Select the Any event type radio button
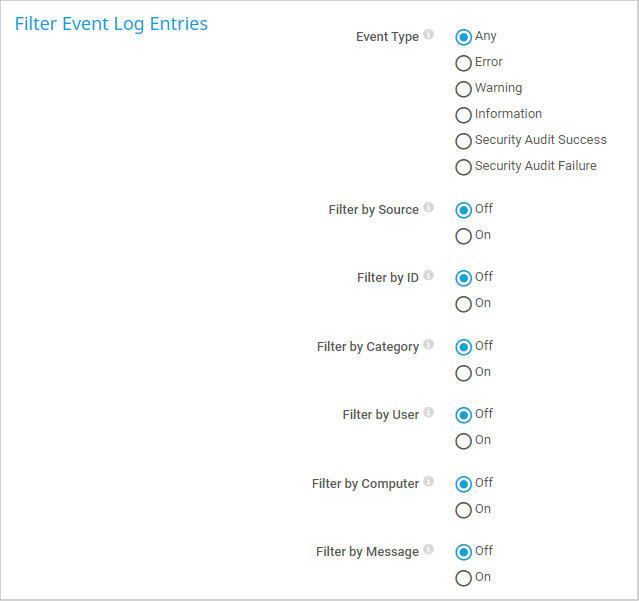639x601 pixels. tap(463, 37)
